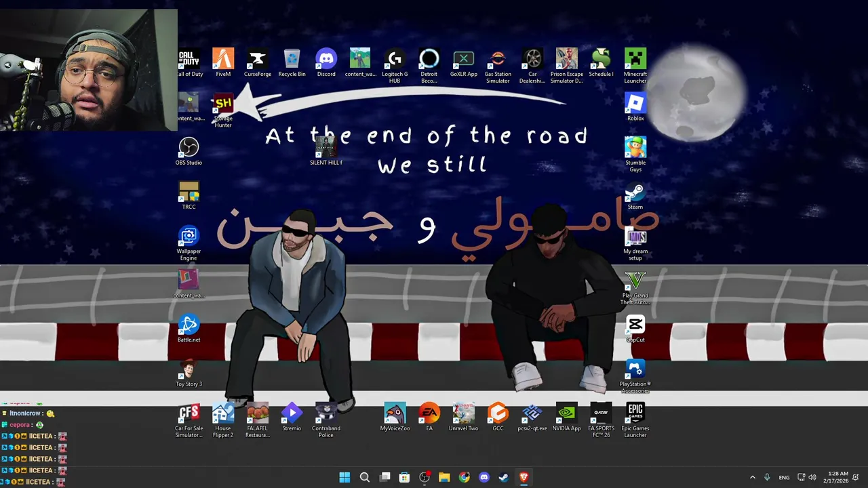Open the Detroit Become Human shortcut
868x488 pixels.
[x=429, y=66]
